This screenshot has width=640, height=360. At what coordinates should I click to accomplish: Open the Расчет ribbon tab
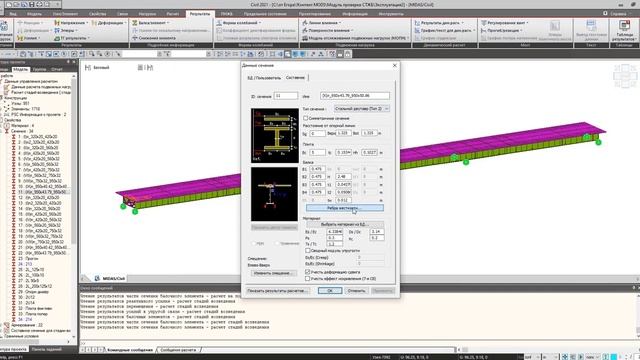(172, 14)
